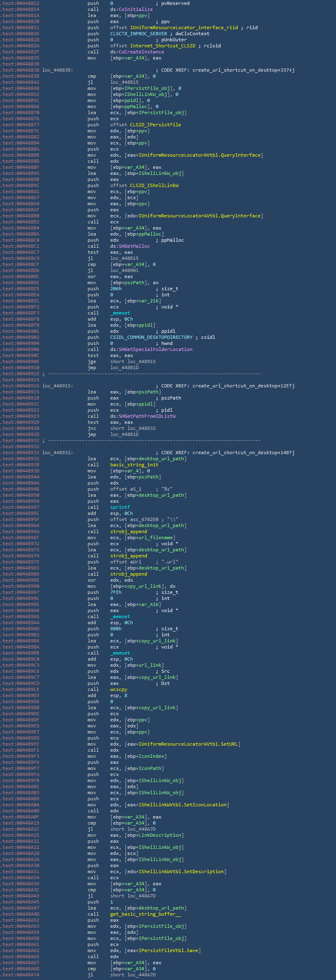Click the SHGetSpecialFolderLocation call target
Image resolution: width=336 pixels, height=980 pixels.
(155, 349)
